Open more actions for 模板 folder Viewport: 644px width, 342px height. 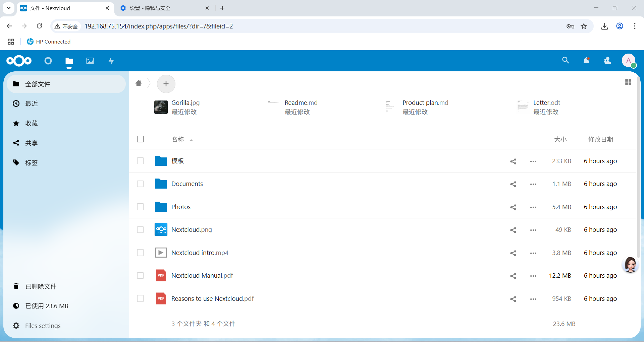pyautogui.click(x=533, y=161)
